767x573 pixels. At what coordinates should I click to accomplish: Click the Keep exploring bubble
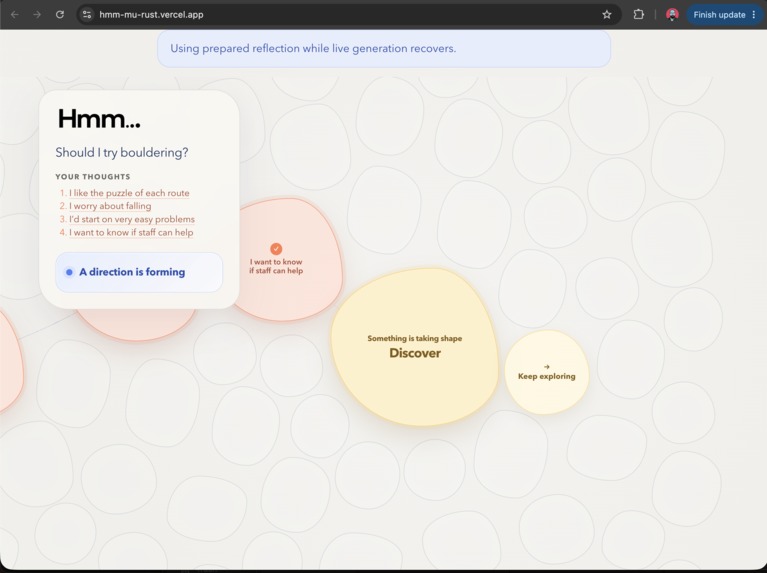[x=547, y=372]
